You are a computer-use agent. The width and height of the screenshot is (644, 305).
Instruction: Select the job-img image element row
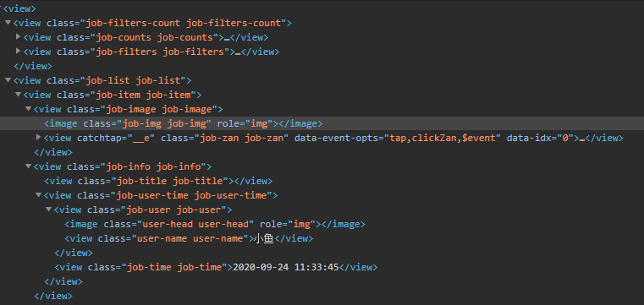(322, 123)
